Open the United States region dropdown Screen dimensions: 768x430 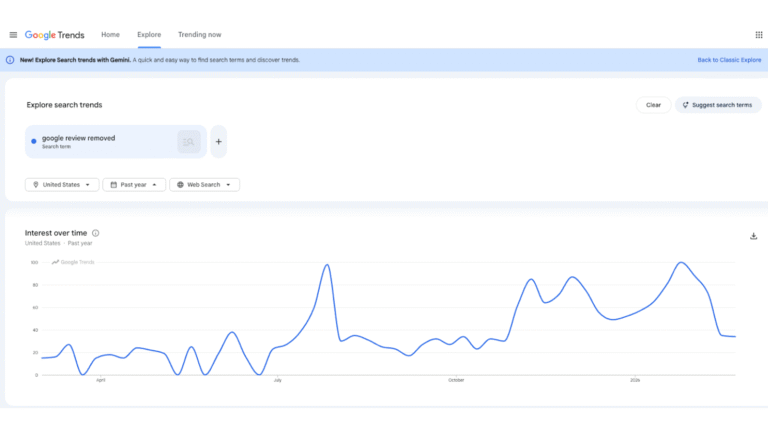[x=62, y=185]
